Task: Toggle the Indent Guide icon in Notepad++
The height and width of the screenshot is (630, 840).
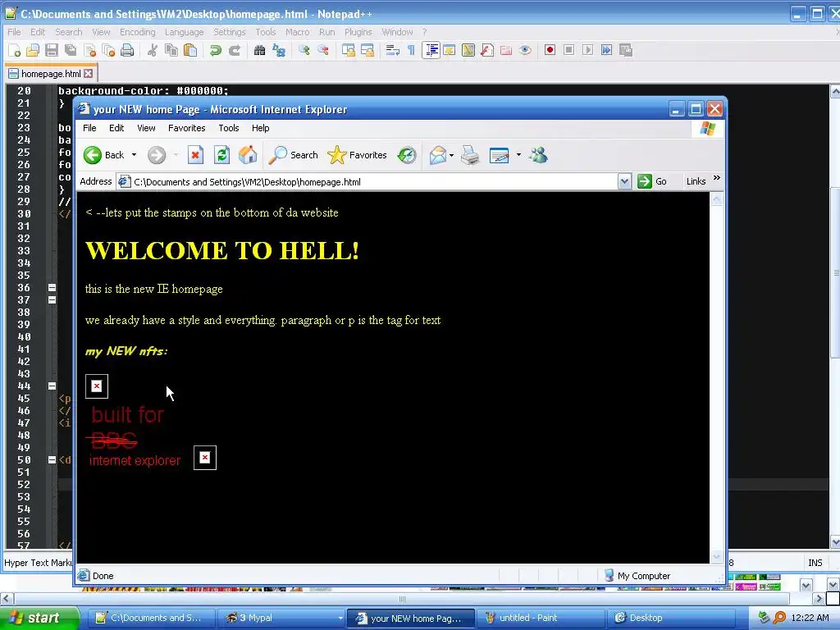Action: [431, 50]
